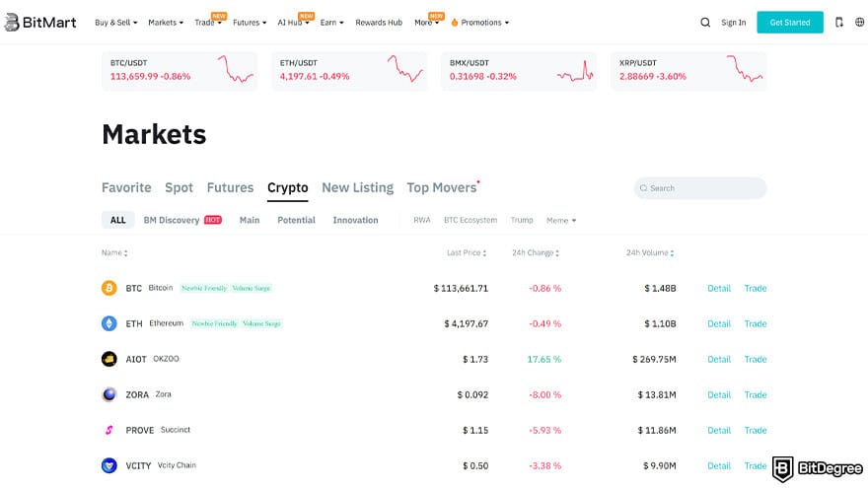Viewport: 868px width, 488px height.
Task: Open Trade for ZORA
Action: 756,394
